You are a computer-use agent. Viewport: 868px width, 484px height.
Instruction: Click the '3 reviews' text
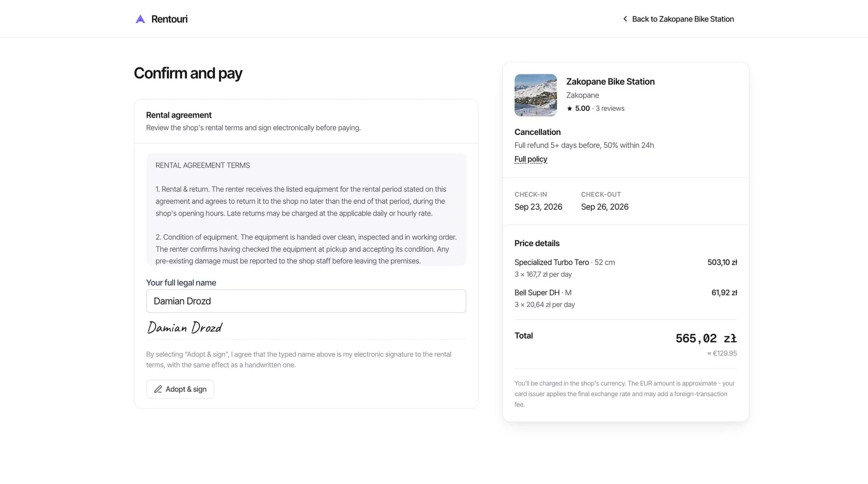pos(610,108)
